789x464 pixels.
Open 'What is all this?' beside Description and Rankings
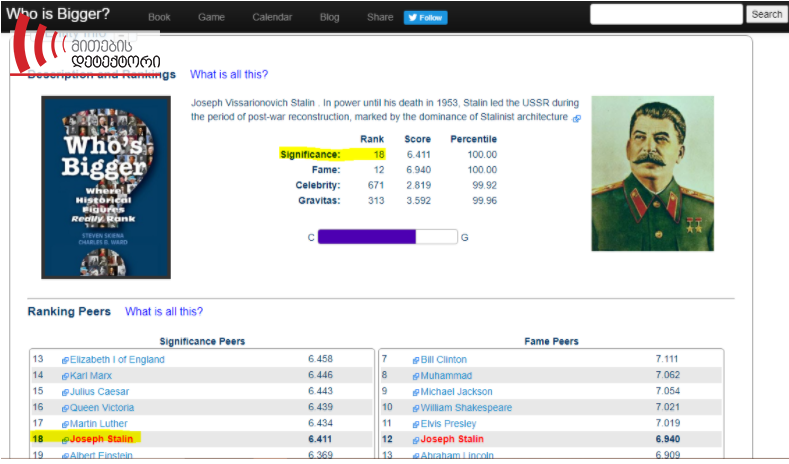(229, 74)
